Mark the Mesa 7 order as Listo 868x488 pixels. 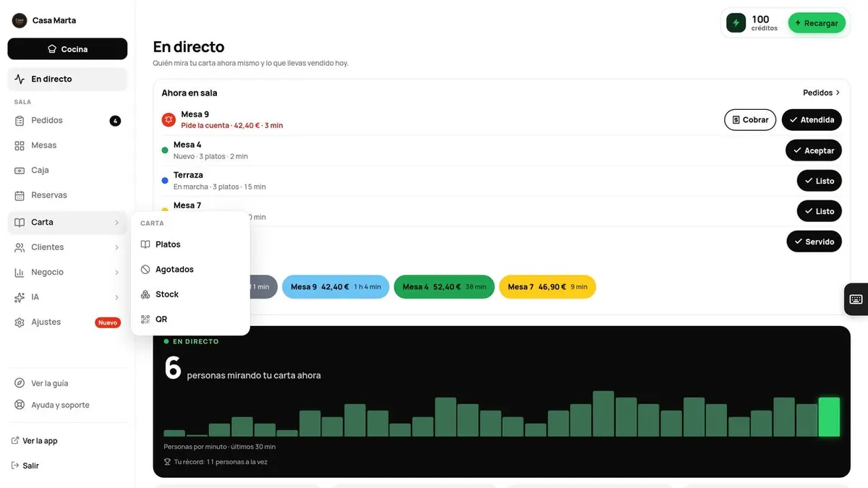pos(820,211)
